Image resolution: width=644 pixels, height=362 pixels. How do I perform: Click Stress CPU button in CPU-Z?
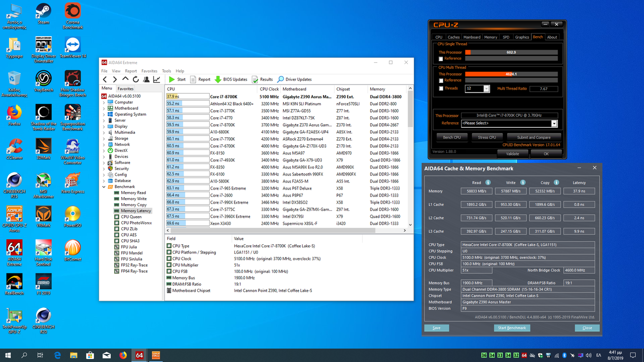(487, 137)
